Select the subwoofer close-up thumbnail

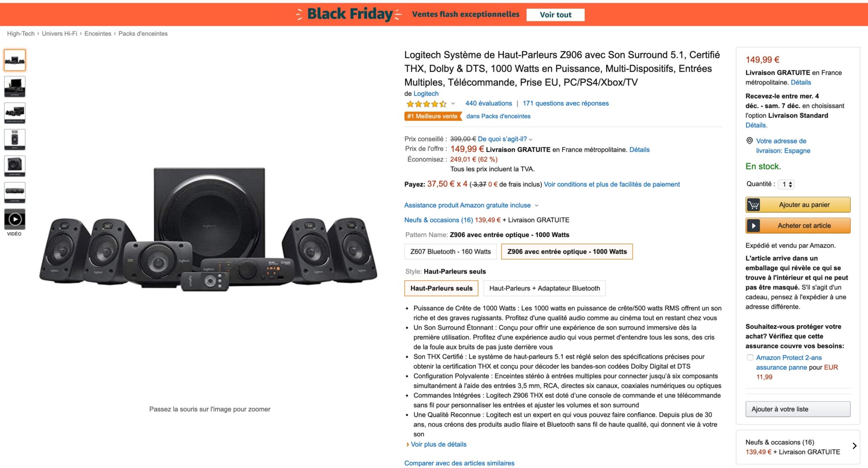pyautogui.click(x=14, y=166)
